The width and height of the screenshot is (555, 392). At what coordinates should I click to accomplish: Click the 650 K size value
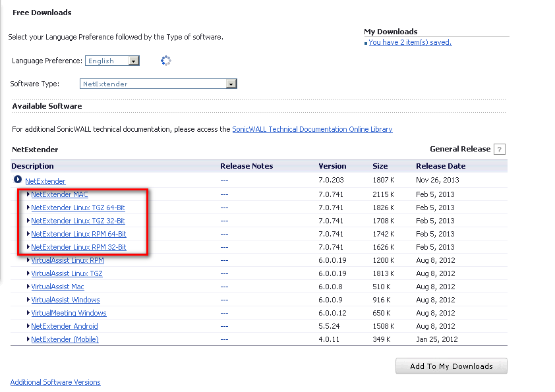point(382,313)
